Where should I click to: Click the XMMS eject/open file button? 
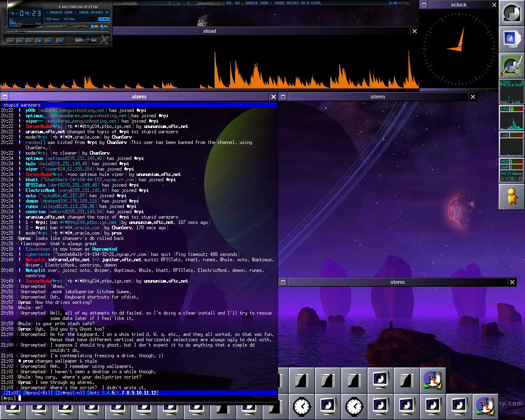tap(60, 41)
